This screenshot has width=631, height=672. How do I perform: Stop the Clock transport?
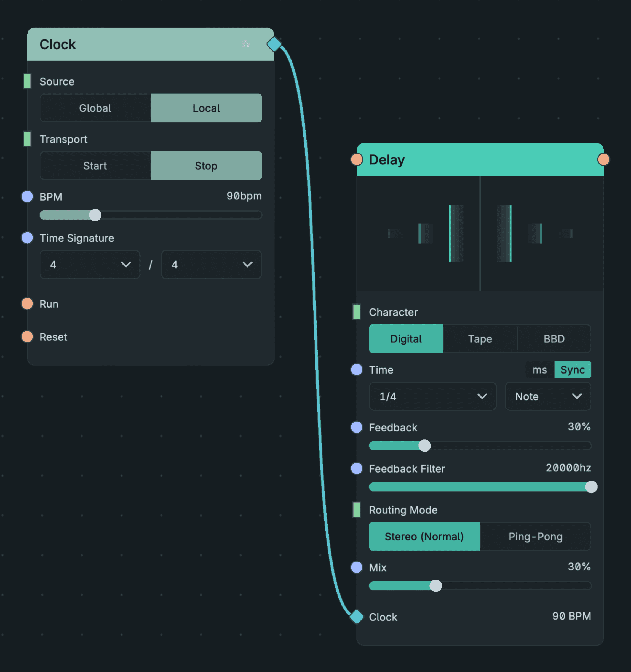tap(206, 166)
